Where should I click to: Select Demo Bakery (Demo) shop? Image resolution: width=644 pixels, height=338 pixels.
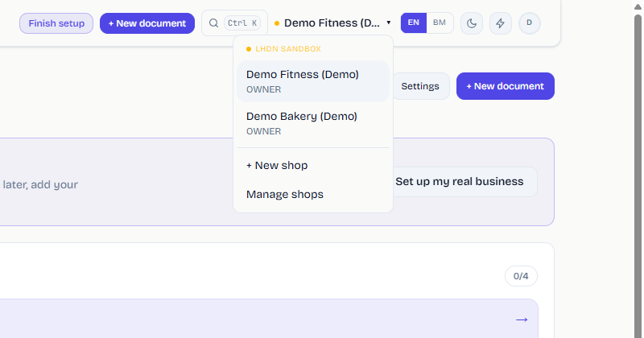click(x=313, y=123)
